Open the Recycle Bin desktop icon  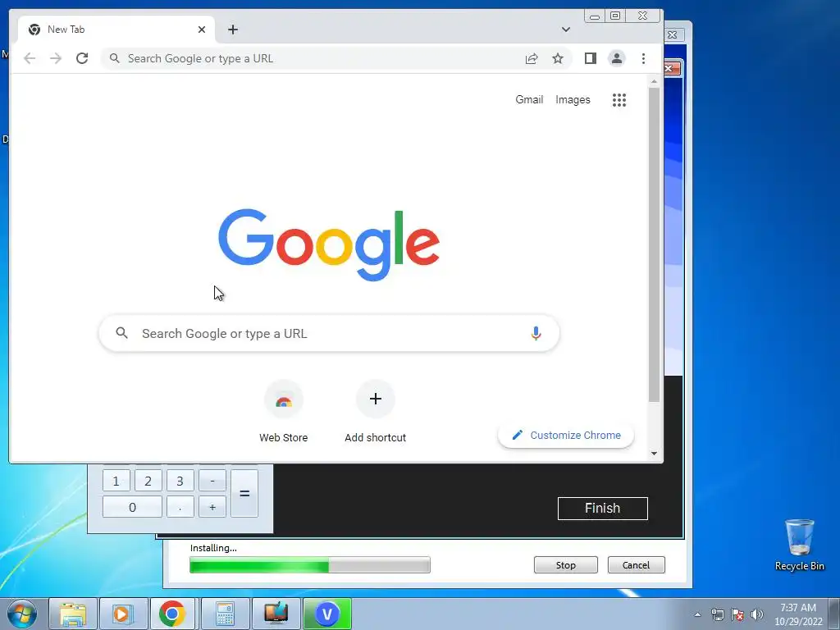click(x=799, y=545)
